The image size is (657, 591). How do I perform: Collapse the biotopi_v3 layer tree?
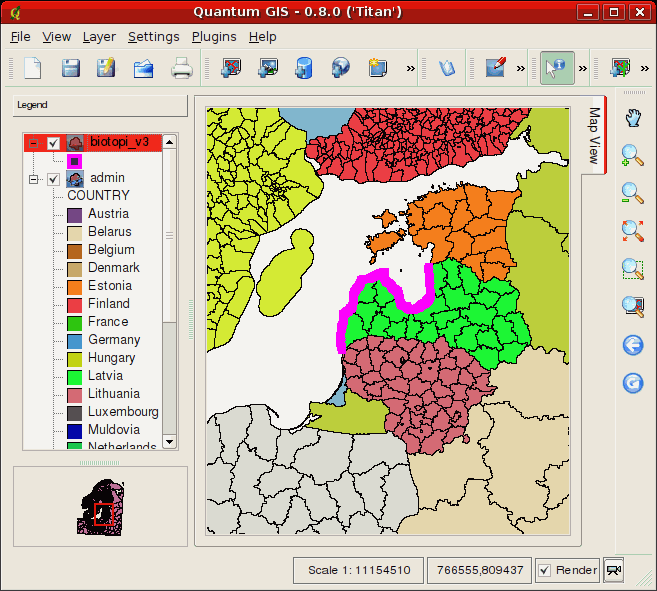34,143
